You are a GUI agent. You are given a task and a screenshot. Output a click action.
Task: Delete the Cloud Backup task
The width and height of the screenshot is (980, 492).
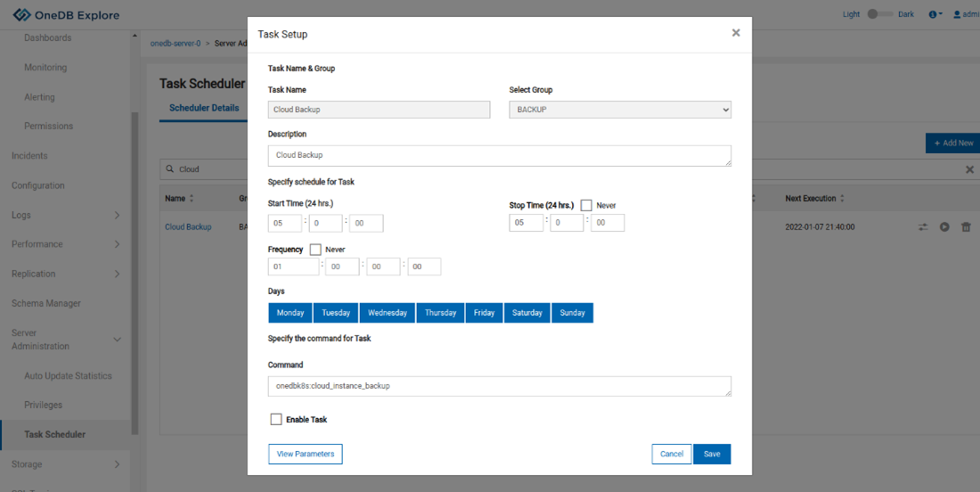pyautogui.click(x=966, y=227)
